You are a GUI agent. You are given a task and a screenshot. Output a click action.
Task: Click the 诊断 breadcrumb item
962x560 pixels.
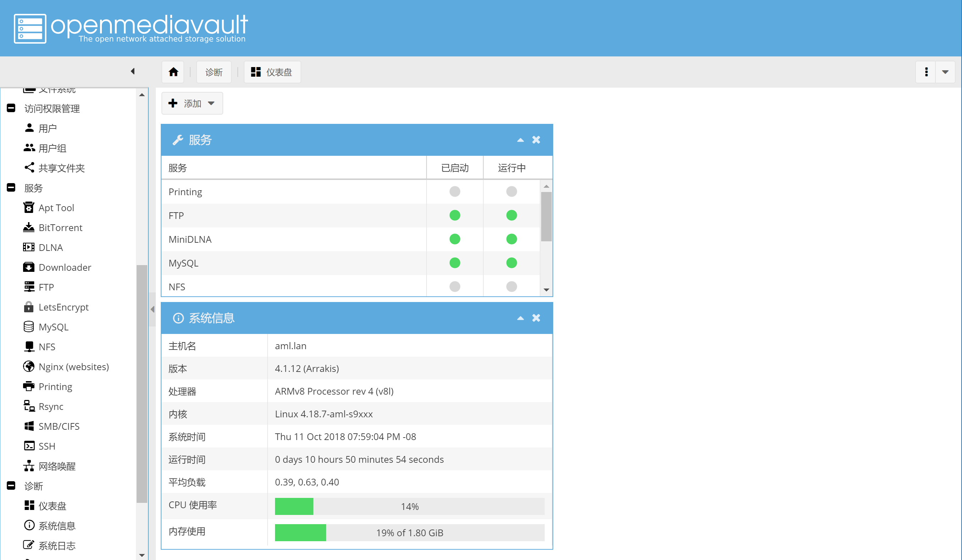(214, 72)
